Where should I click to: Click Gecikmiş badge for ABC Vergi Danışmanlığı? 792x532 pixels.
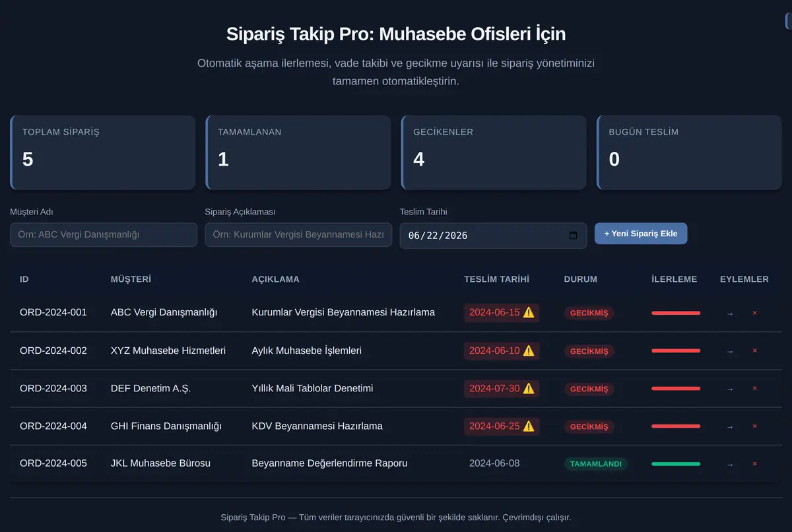pyautogui.click(x=589, y=313)
